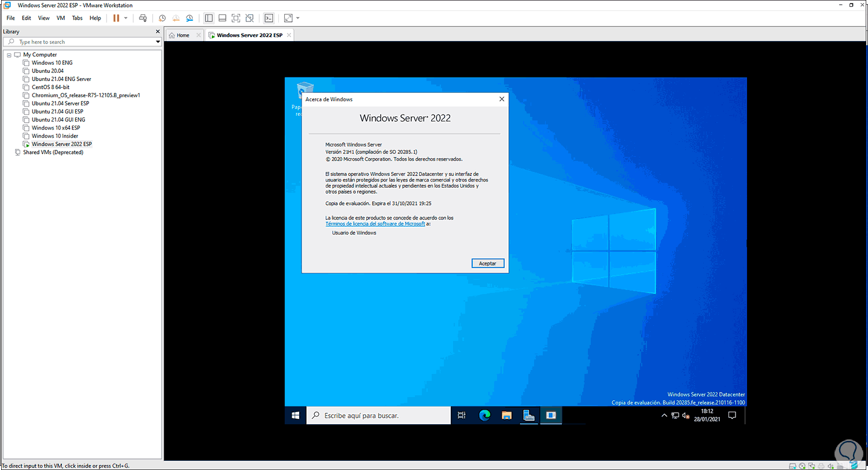The width and height of the screenshot is (868, 470).
Task: Open the guest notification center icon
Action: click(732, 416)
